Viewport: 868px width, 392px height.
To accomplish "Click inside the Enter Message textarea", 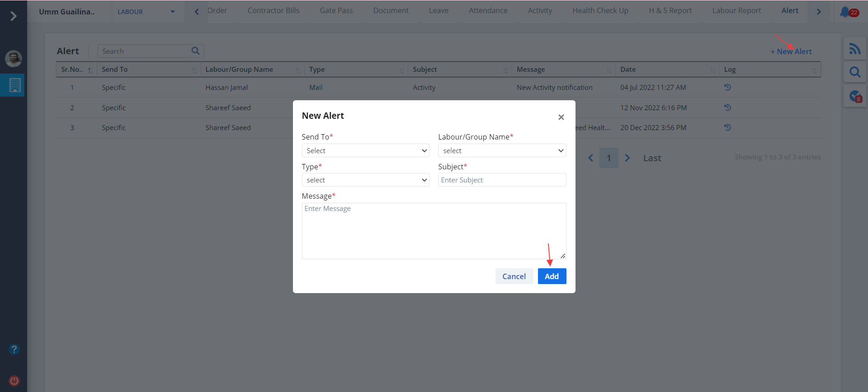I will (x=433, y=230).
